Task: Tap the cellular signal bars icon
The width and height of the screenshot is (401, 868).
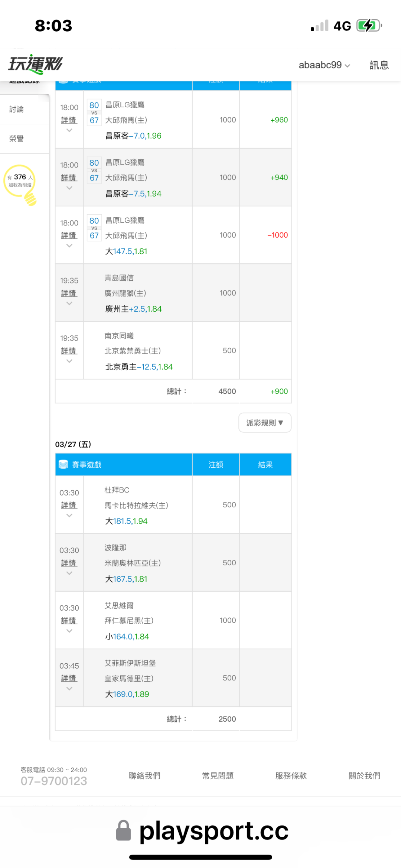Action: pos(320,26)
